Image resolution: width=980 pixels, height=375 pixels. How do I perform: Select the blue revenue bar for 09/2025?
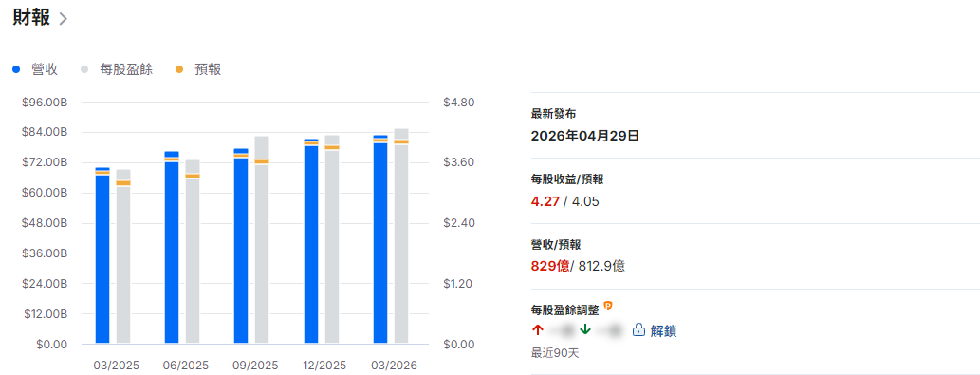coord(241,246)
